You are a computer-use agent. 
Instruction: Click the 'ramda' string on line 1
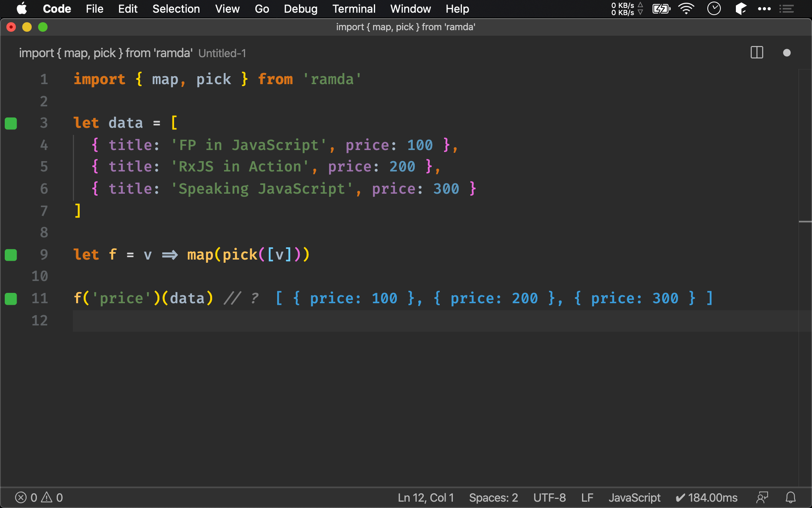click(x=332, y=79)
